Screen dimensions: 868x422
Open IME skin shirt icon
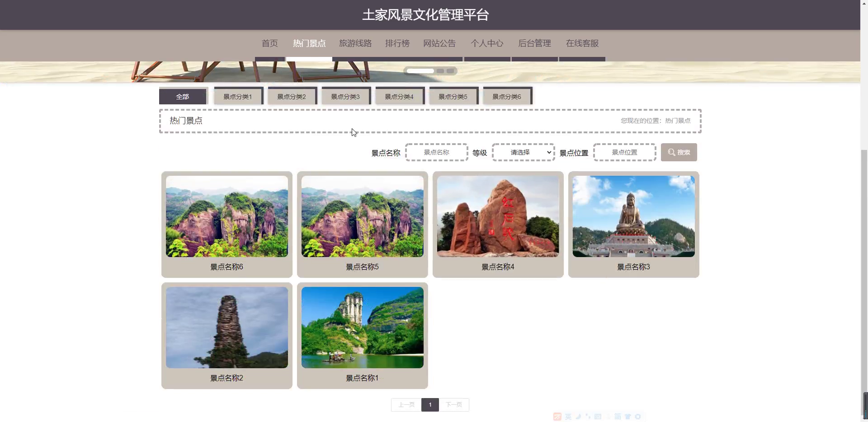point(628,417)
